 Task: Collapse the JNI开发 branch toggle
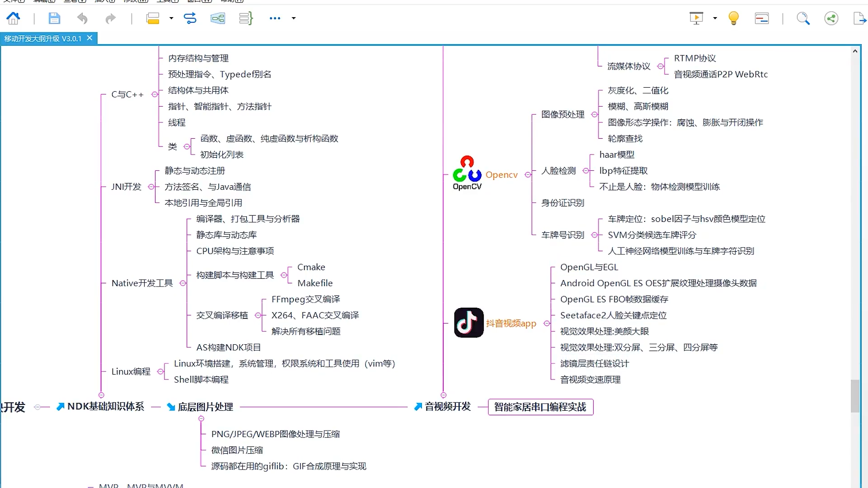(x=151, y=187)
